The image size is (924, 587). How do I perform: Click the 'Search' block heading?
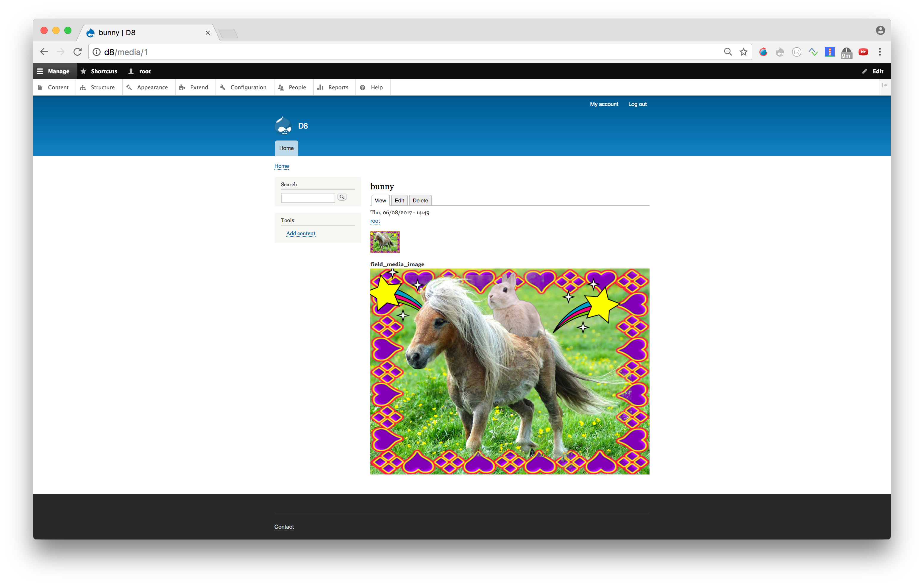(288, 185)
